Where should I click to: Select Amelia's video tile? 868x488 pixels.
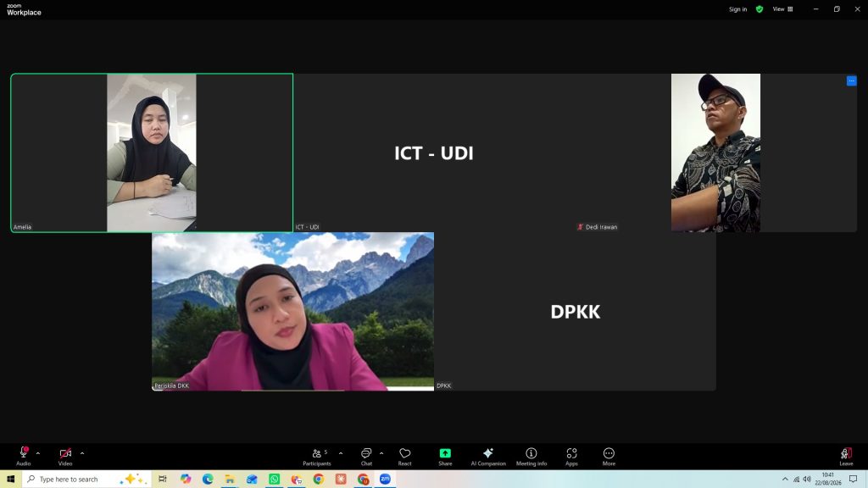(x=152, y=152)
